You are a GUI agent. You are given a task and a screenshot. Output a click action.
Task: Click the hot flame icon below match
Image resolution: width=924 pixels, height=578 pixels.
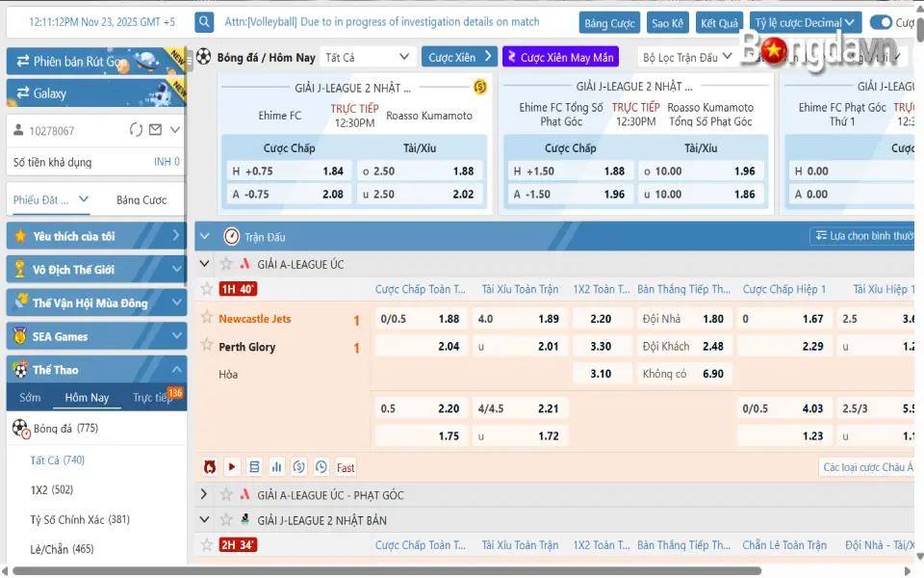click(210, 467)
